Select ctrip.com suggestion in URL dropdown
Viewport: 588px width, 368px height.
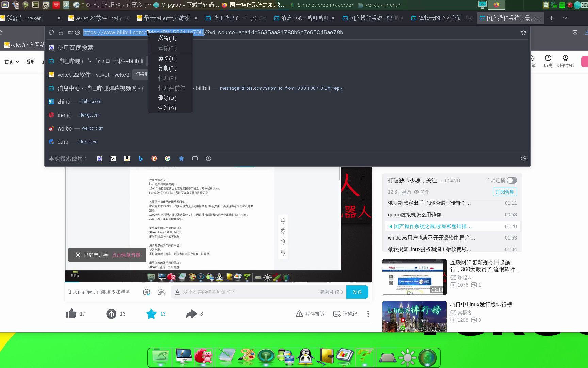coord(288,142)
